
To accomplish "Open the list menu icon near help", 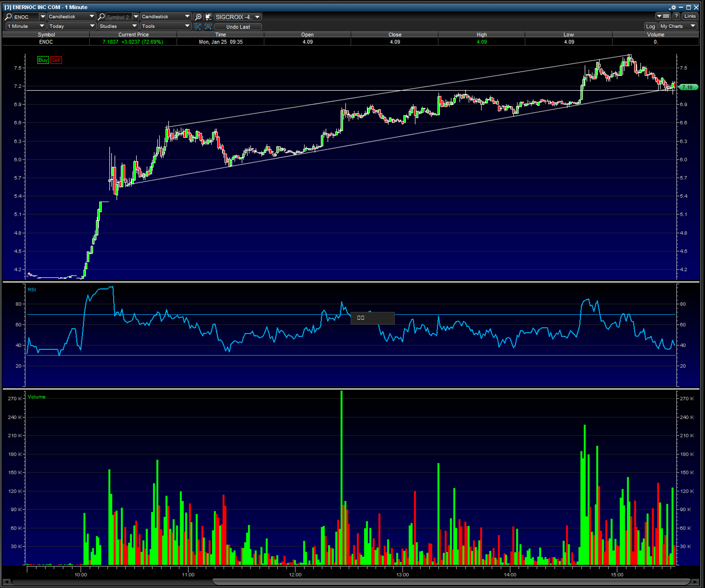I will [663, 16].
